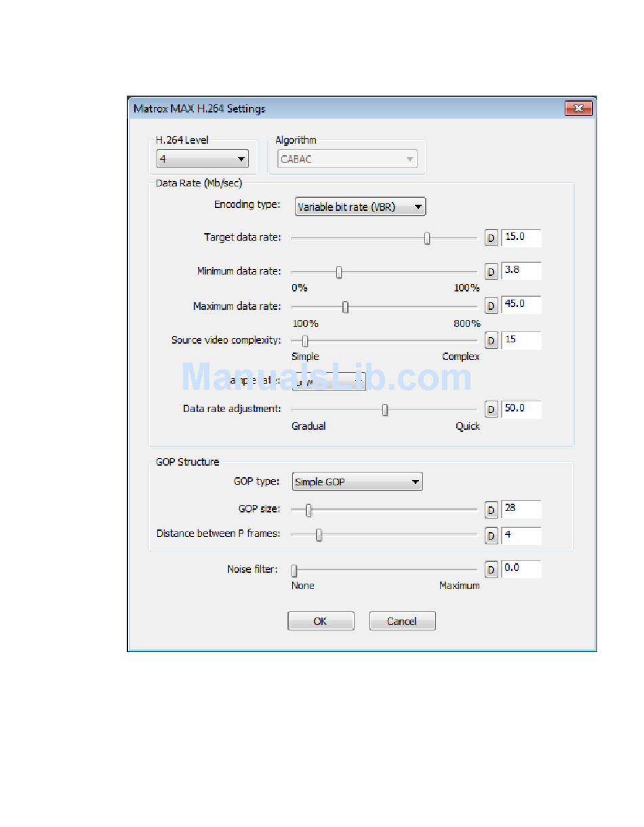Open the H.264 Level dropdown
This screenshot has height=827, width=644.
click(202, 159)
